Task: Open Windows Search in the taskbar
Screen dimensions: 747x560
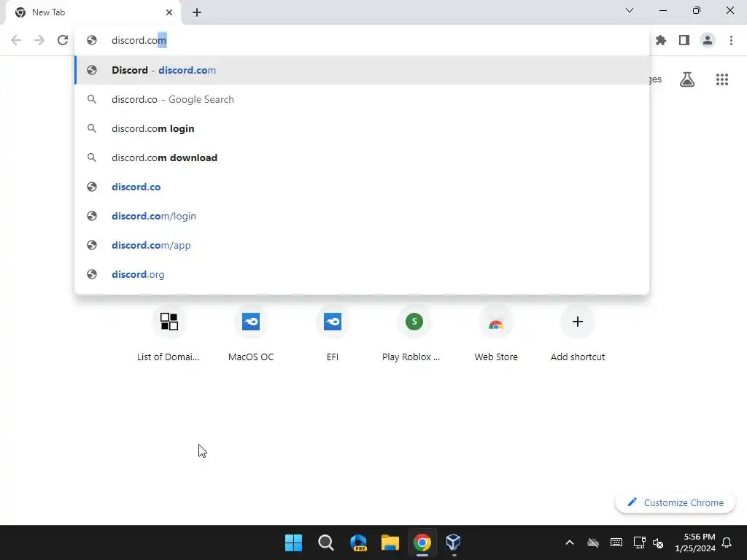Action: pos(326,542)
